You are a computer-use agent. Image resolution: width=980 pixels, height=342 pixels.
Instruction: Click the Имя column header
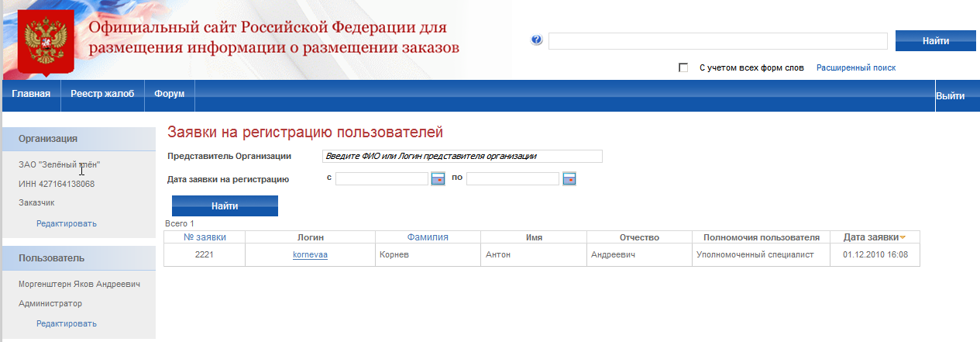click(x=533, y=237)
